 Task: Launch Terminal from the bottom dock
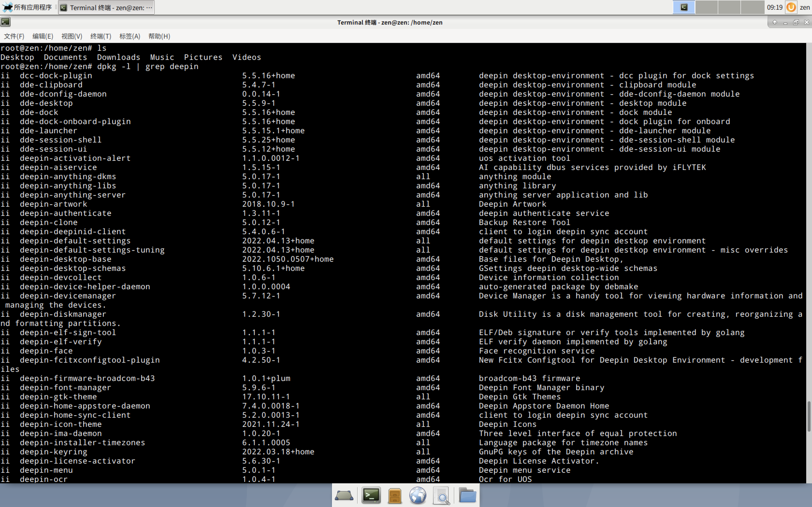coord(371,495)
